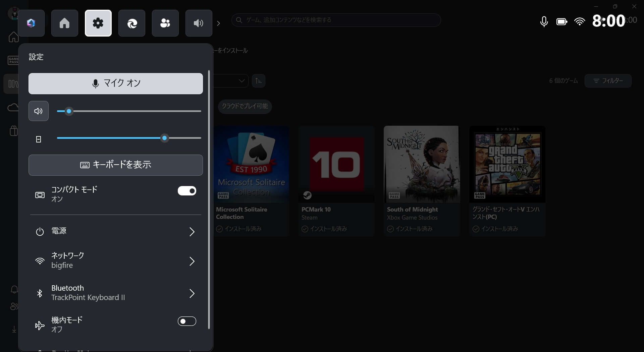Click the settings panel scrollbar
The image size is (644, 352).
tap(209, 199)
